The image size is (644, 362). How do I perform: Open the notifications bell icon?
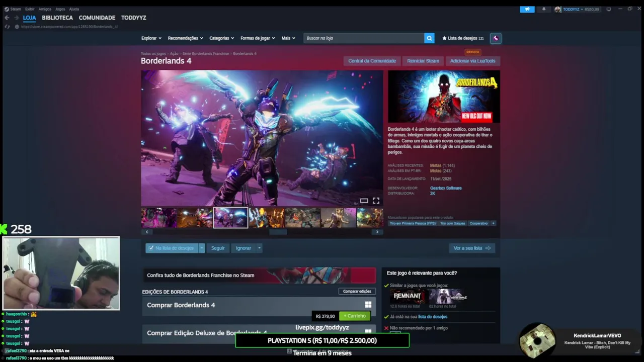point(544,9)
